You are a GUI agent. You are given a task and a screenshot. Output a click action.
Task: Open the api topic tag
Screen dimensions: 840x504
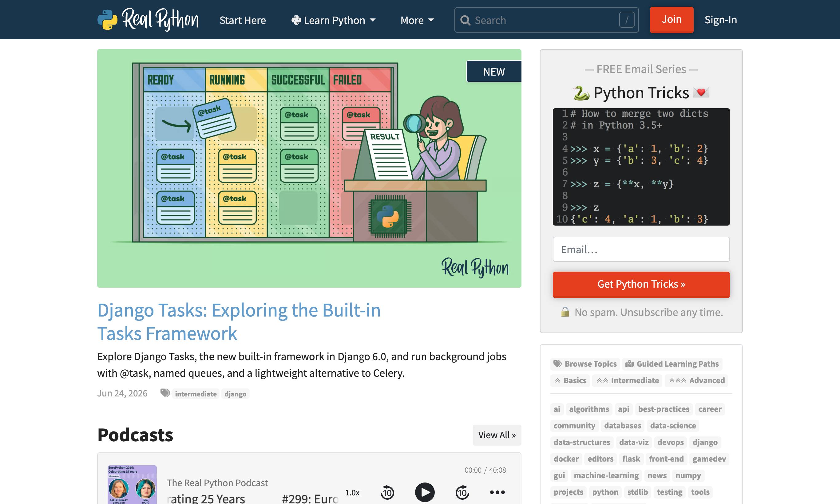coord(623,409)
